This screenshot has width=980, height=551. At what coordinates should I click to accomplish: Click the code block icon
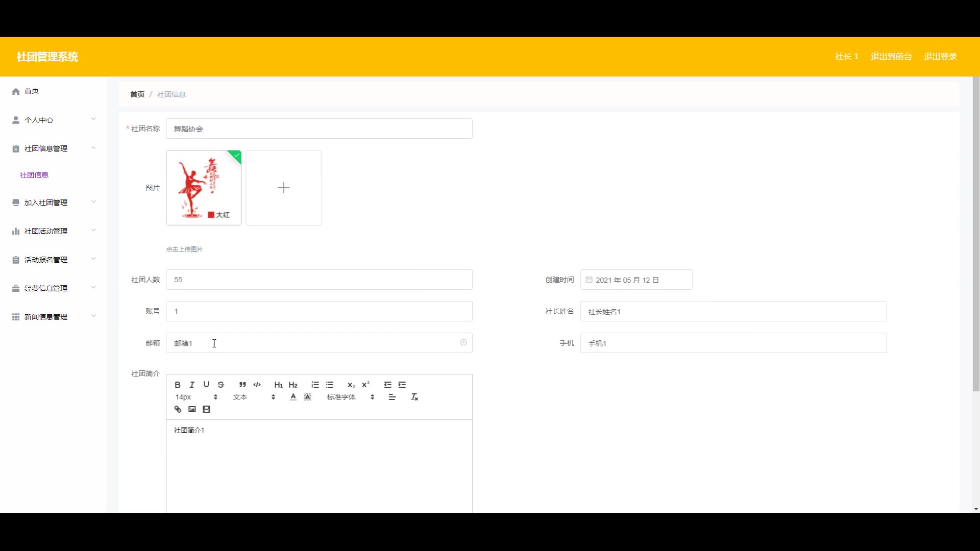click(x=257, y=385)
